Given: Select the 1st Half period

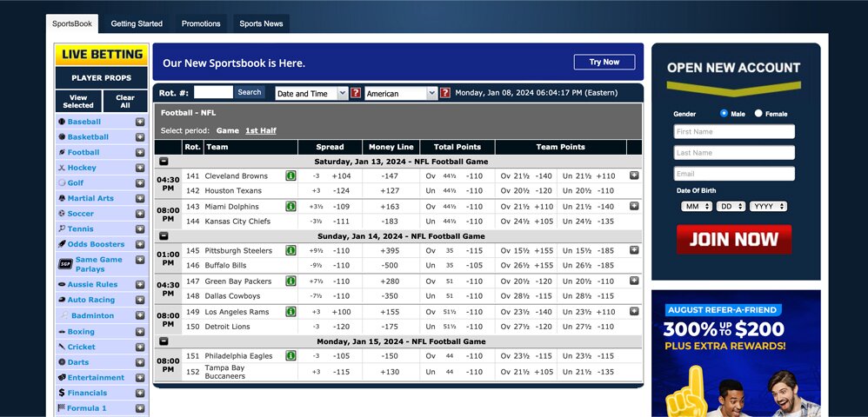Looking at the screenshot, I should (261, 131).
